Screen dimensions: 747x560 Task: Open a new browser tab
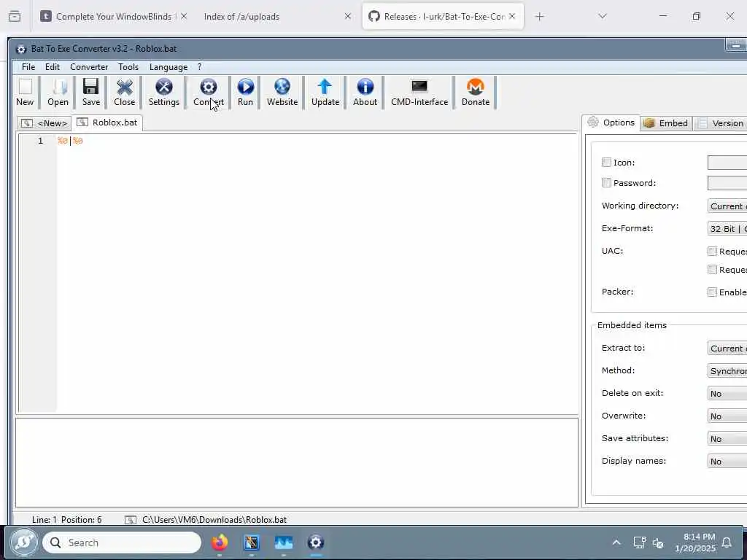539,17
